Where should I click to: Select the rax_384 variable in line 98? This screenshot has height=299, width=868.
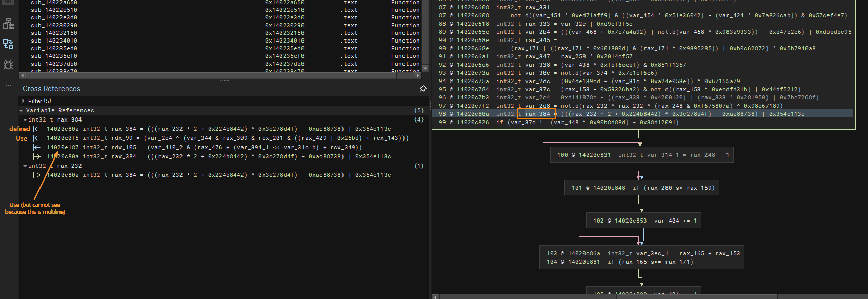point(537,114)
